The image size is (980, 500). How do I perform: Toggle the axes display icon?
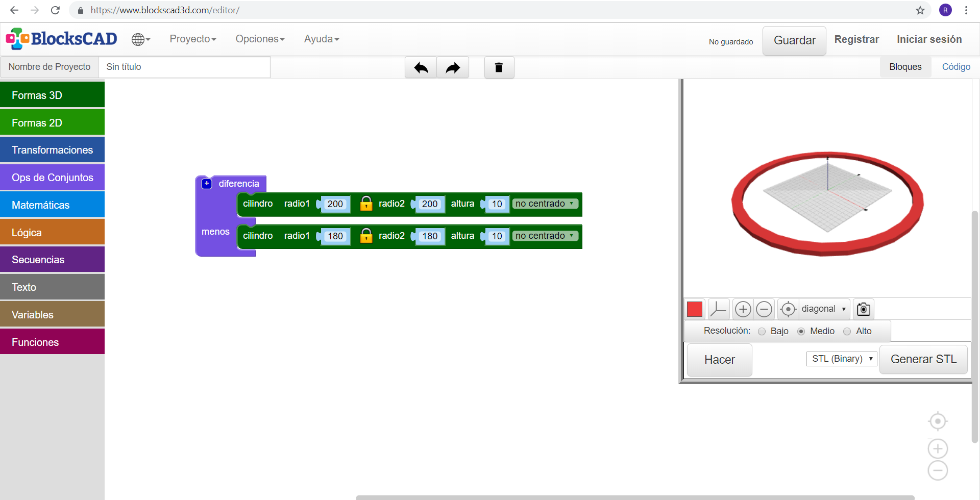718,309
